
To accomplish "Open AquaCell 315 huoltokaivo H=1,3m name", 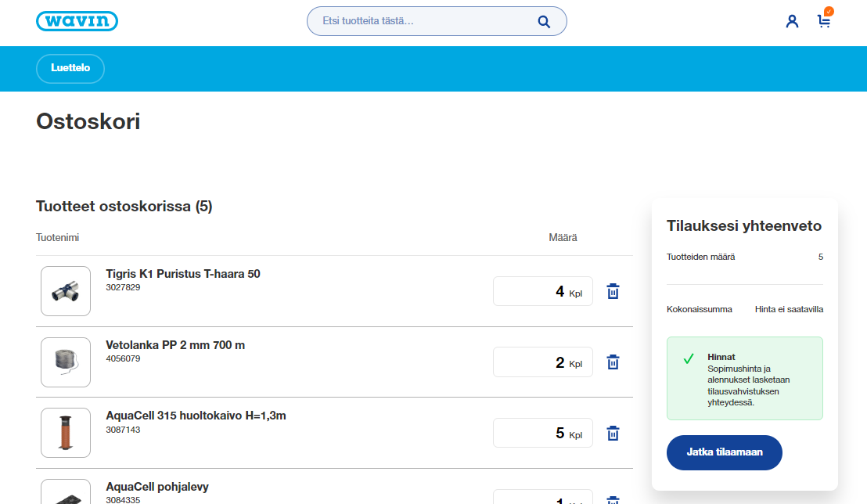I will point(196,416).
